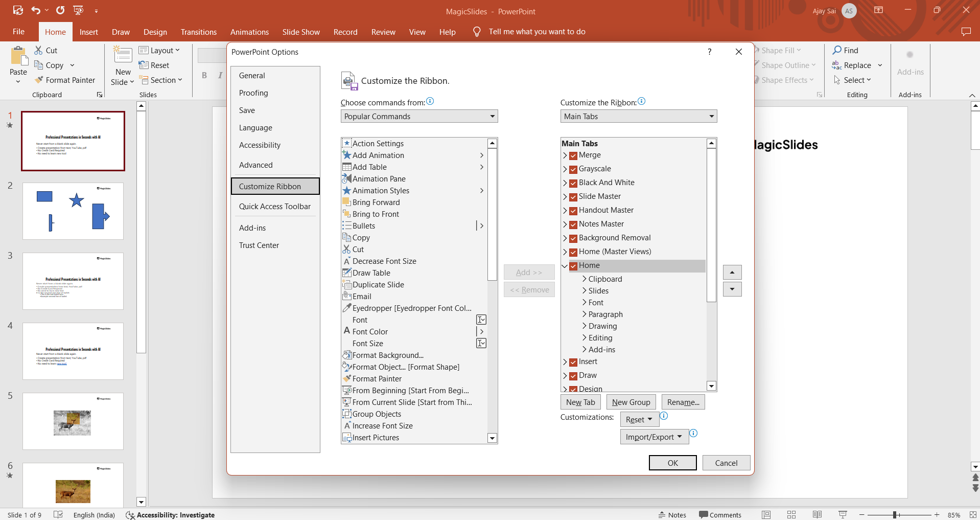Click the Format Painter brush icon
The width and height of the screenshot is (980, 520).
click(x=39, y=80)
